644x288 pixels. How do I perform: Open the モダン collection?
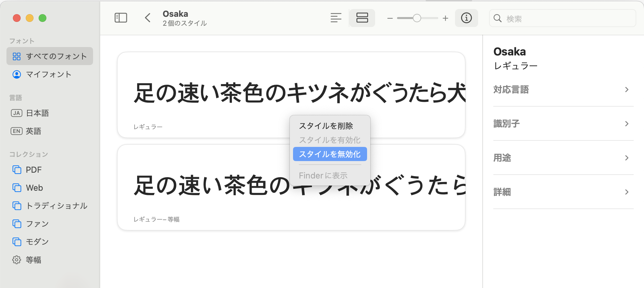tap(50, 242)
